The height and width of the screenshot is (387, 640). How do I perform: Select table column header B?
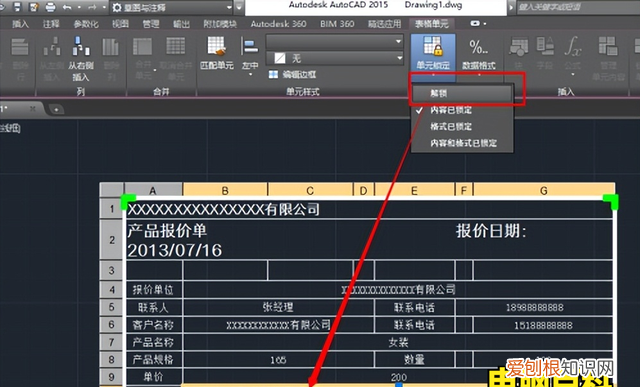(x=225, y=191)
